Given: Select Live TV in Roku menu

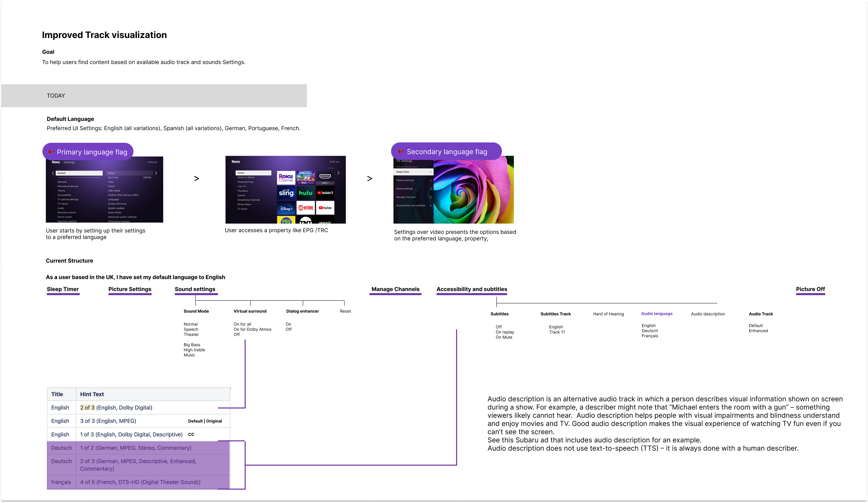Looking at the screenshot, I should pyautogui.click(x=242, y=187).
